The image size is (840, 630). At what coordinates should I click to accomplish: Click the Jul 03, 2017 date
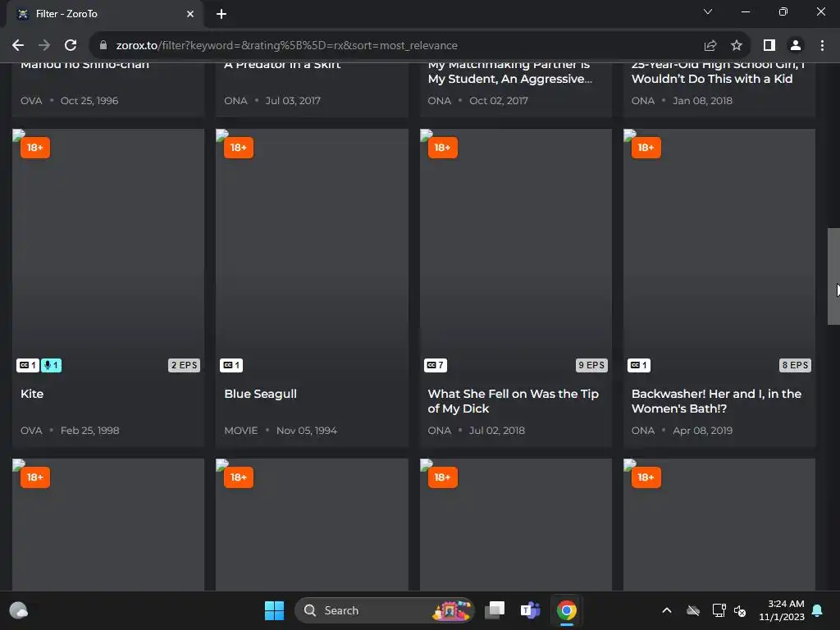pyautogui.click(x=293, y=101)
